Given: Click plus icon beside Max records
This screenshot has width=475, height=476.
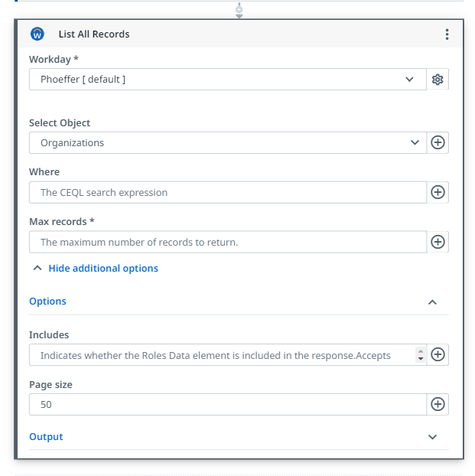Looking at the screenshot, I should [438, 242].
